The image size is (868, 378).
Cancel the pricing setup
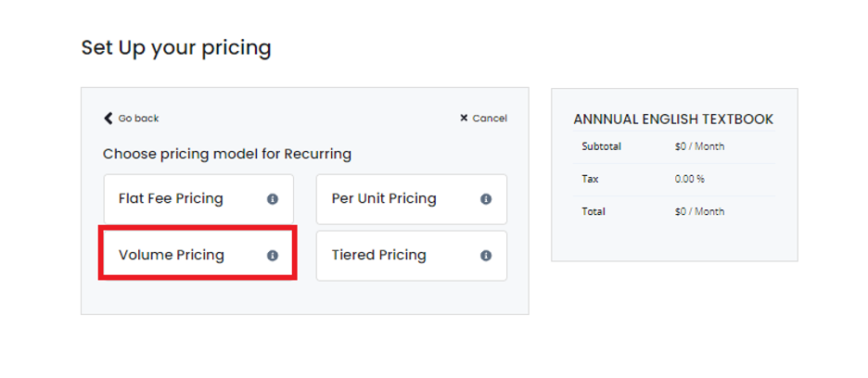coord(483,118)
